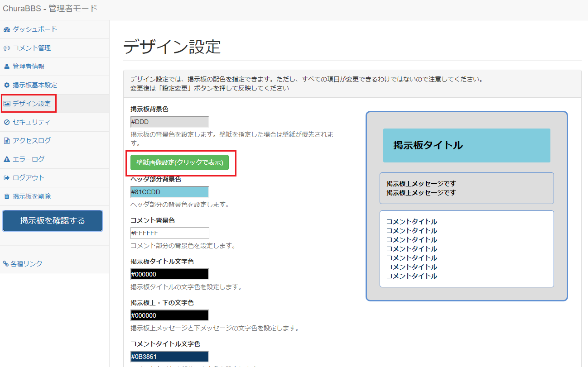Go to コメント管理 page
Screen dimensions: 588x367
(x=54, y=48)
